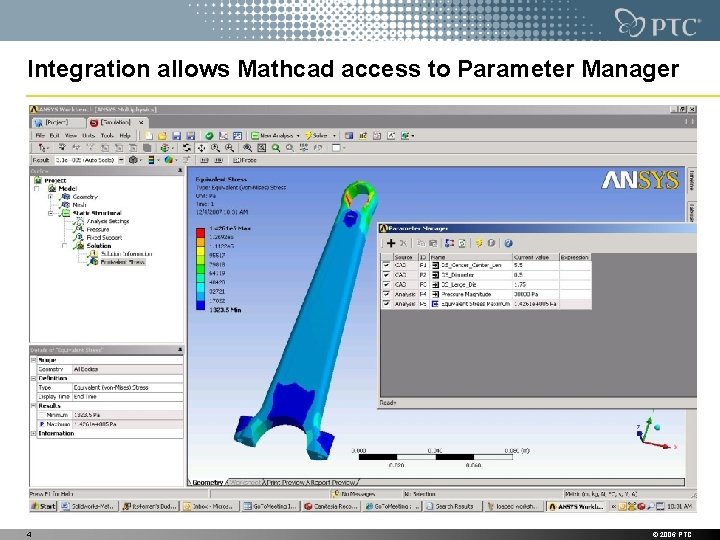
Task: Select the Pan (four-arrow) tool
Action: pyautogui.click(x=201, y=148)
